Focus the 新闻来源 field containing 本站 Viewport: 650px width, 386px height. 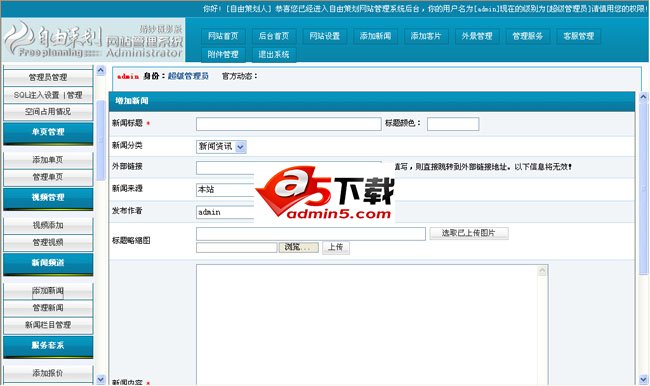click(x=225, y=190)
